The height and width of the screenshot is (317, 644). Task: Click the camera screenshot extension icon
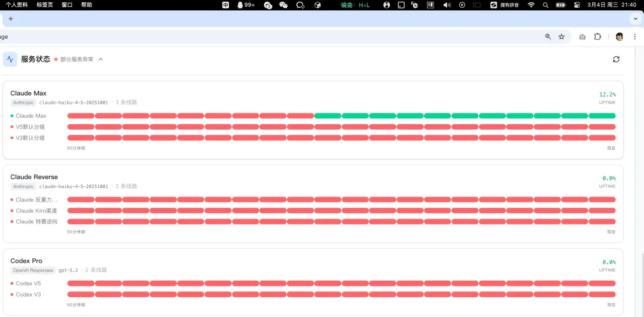[583, 36]
